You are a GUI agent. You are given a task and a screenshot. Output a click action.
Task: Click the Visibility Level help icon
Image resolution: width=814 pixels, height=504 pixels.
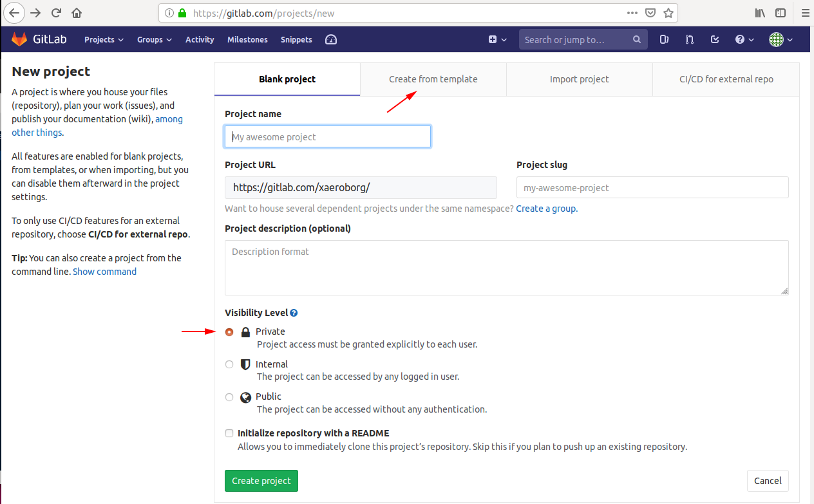(x=294, y=313)
